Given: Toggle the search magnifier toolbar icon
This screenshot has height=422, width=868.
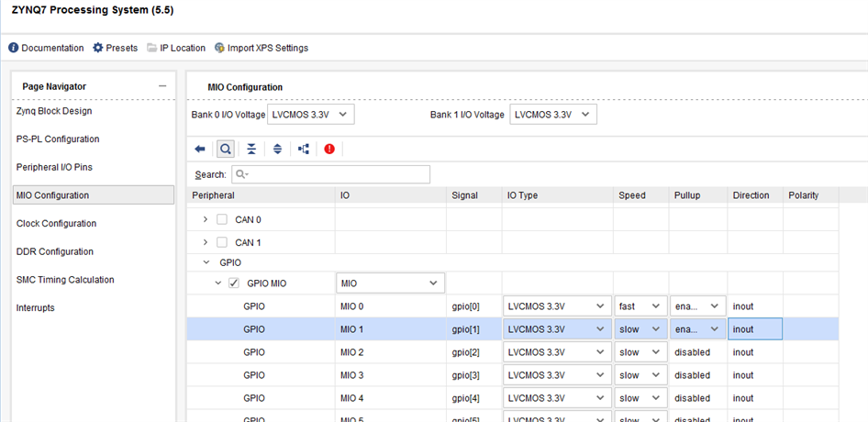Looking at the screenshot, I should (x=225, y=149).
